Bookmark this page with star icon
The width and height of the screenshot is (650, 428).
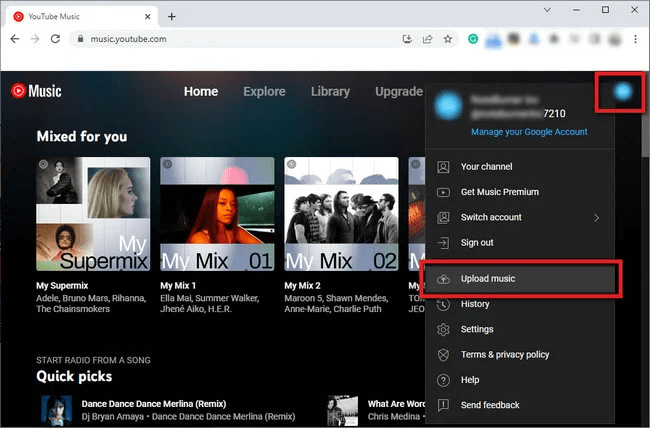click(x=447, y=39)
